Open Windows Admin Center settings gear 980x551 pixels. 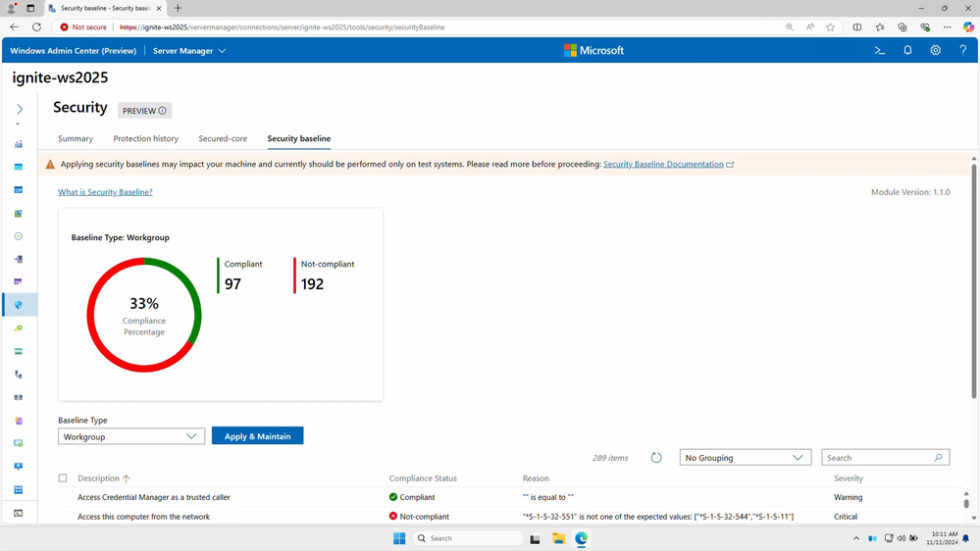(x=935, y=51)
